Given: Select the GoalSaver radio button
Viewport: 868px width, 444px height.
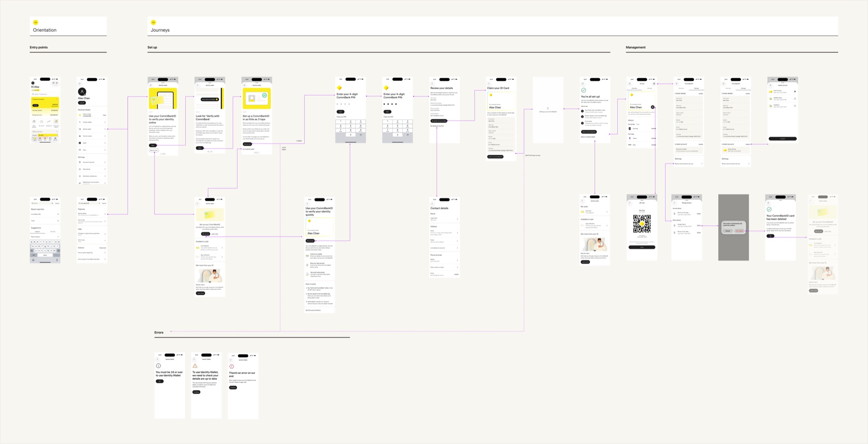Looking at the screenshot, I should click(x=795, y=106).
